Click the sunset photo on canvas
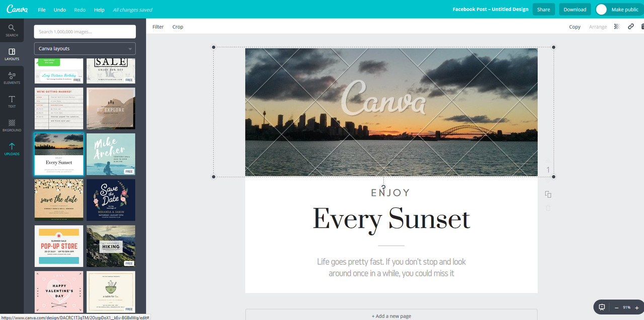644x320 pixels. tap(391, 112)
